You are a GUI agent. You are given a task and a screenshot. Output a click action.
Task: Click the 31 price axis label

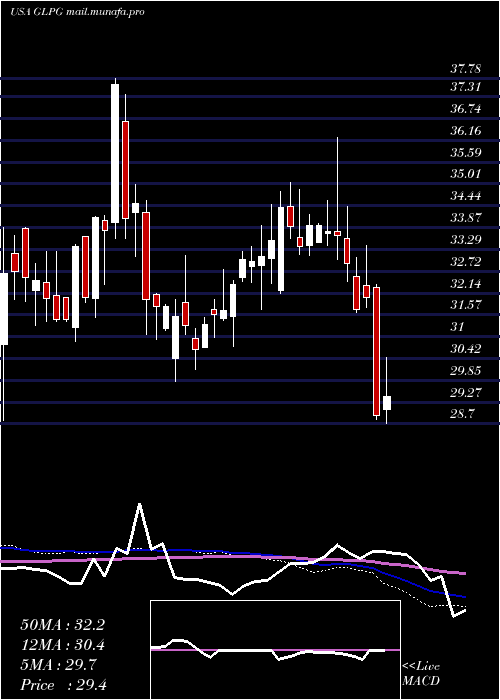click(457, 327)
